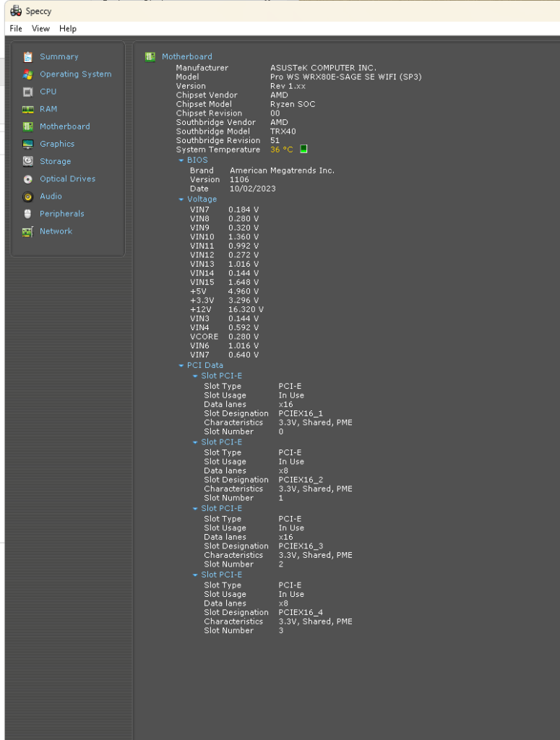Click the Southbridge Model TRX40 value
Screen dimensions: 560x740
click(283, 132)
